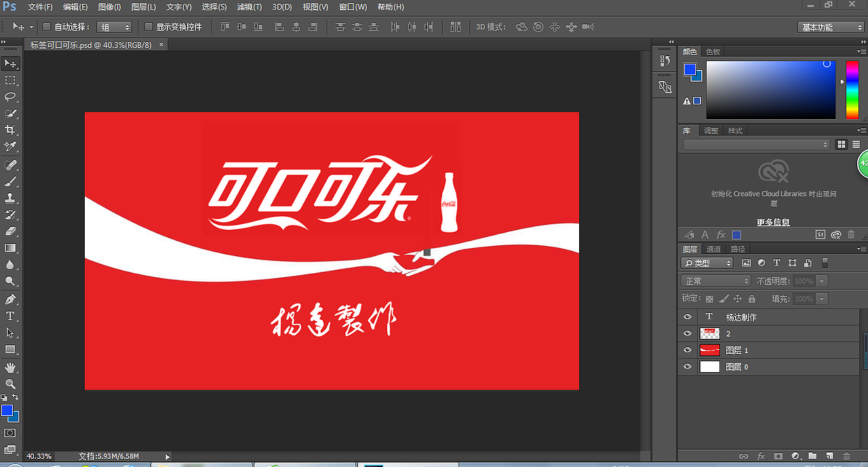Enable the 自动选择 checkbox
The height and width of the screenshot is (467, 868).
(47, 27)
